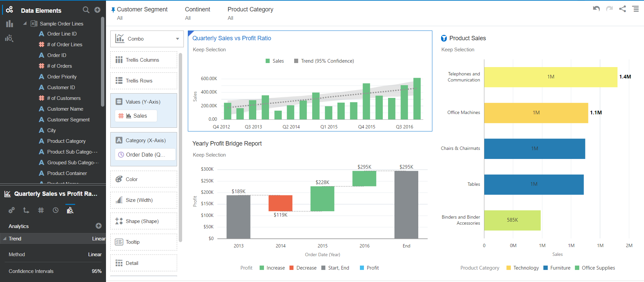
Task: Select the Product Category attribute in tree
Action: (66, 141)
